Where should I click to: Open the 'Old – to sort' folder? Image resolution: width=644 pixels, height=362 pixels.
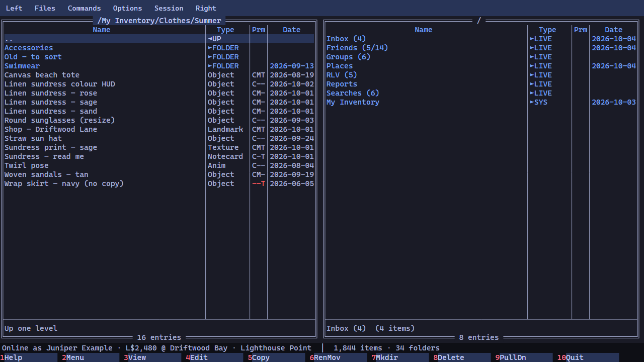[x=159, y=57]
